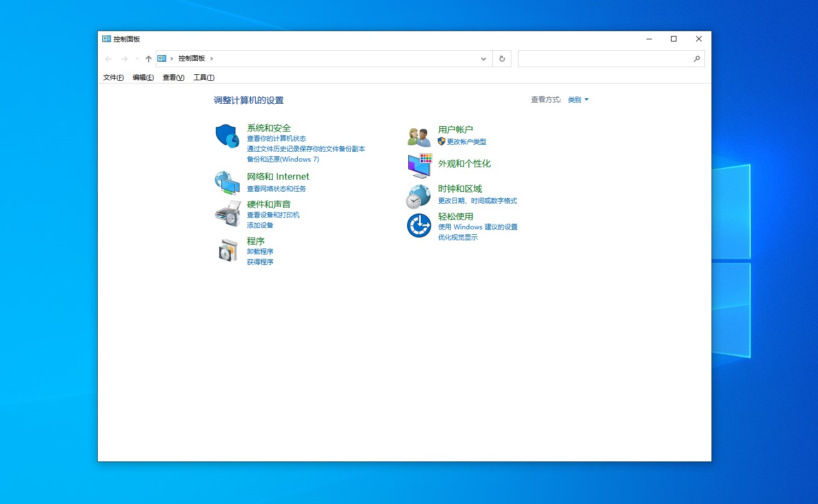The width and height of the screenshot is (818, 504).
Task: Click 添加设备 link
Action: (x=260, y=226)
